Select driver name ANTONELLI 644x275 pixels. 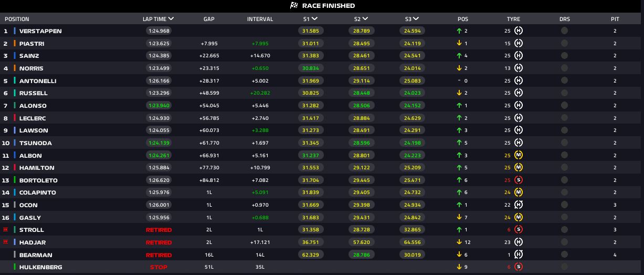click(38, 81)
